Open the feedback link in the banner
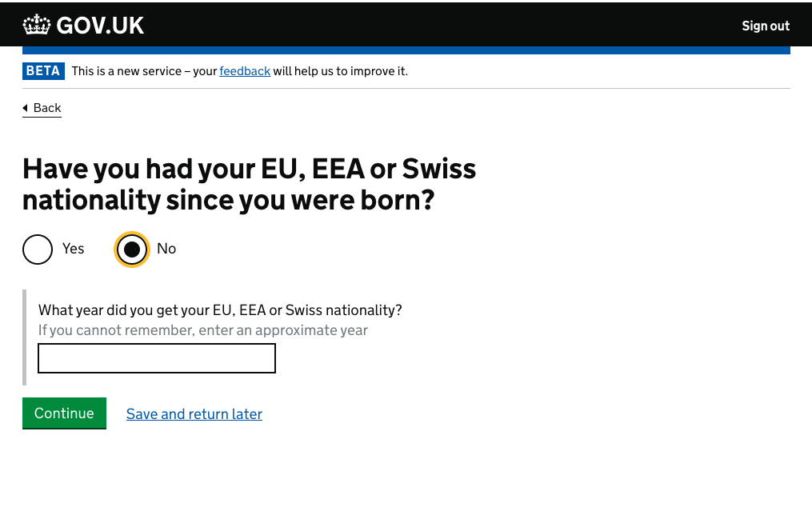Image resolution: width=812 pixels, height=515 pixels. pos(245,71)
